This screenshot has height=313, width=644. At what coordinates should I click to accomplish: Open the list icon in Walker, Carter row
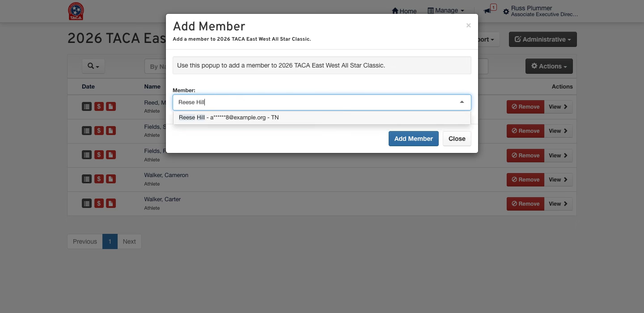[x=87, y=203]
